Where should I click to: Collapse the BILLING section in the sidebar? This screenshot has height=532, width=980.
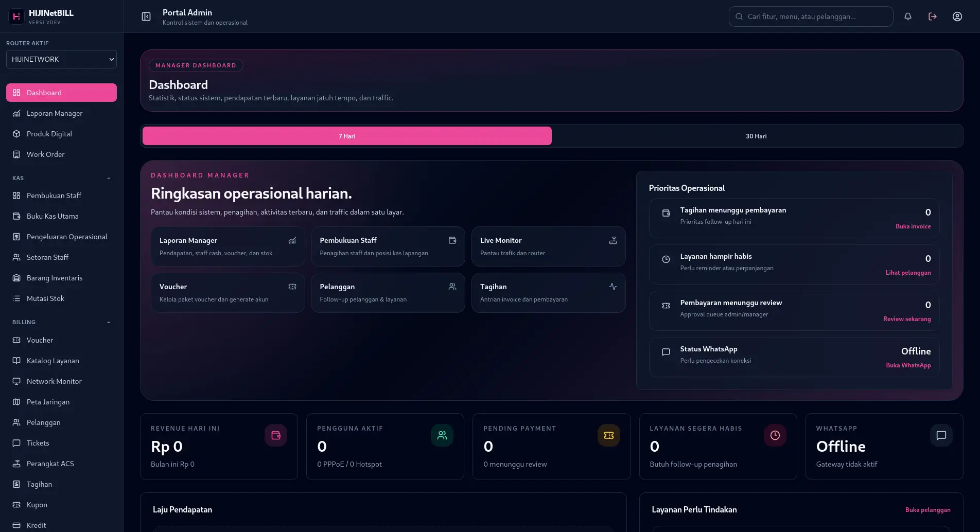[x=109, y=322]
